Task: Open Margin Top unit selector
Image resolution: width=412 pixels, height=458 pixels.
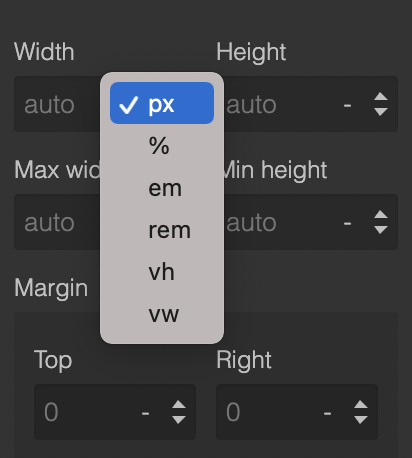Action: click(145, 413)
